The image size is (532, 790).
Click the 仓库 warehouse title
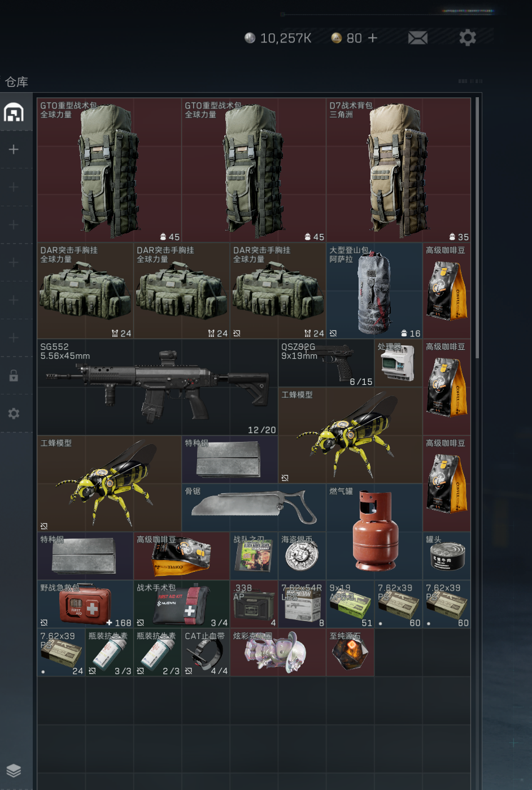16,82
